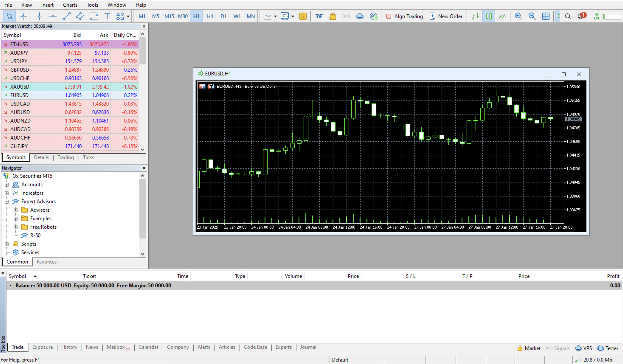Open the History tab in Toolbox

click(69, 347)
